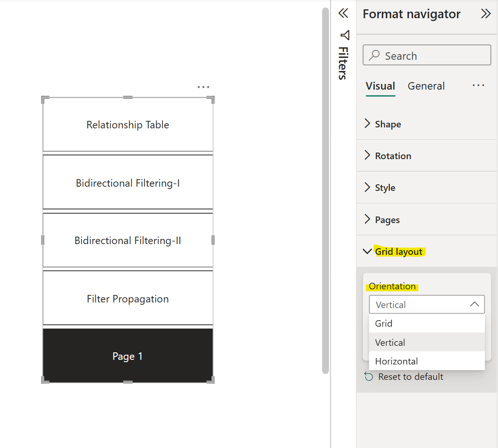Click the double-left chevron above Filters

[x=343, y=14]
